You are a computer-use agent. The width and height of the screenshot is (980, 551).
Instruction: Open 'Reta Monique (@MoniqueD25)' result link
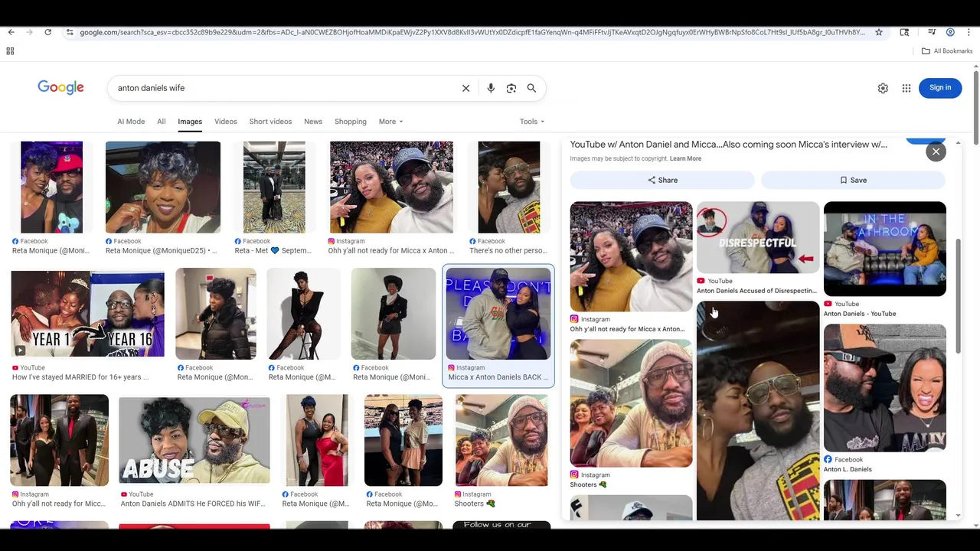point(161,250)
